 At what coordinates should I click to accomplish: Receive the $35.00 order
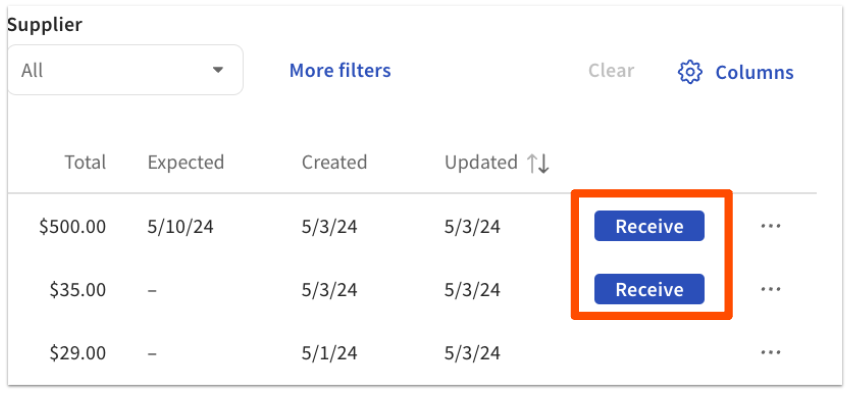(x=649, y=289)
